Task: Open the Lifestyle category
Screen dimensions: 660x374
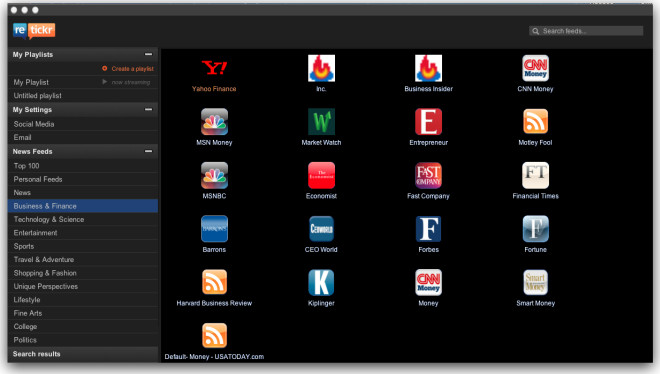Action: (83, 300)
